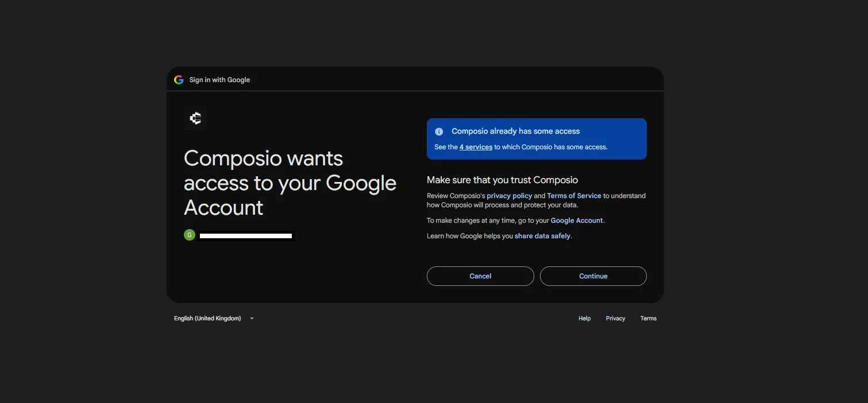Viewport: 868px width, 403px height.
Task: Click the Composio app logo
Action: (x=195, y=118)
